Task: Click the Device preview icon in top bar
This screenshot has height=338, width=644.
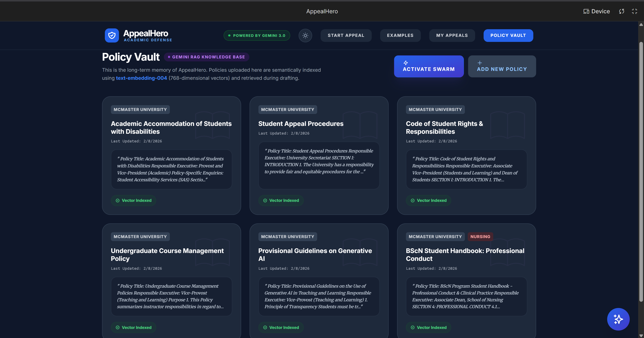Action: [586, 11]
